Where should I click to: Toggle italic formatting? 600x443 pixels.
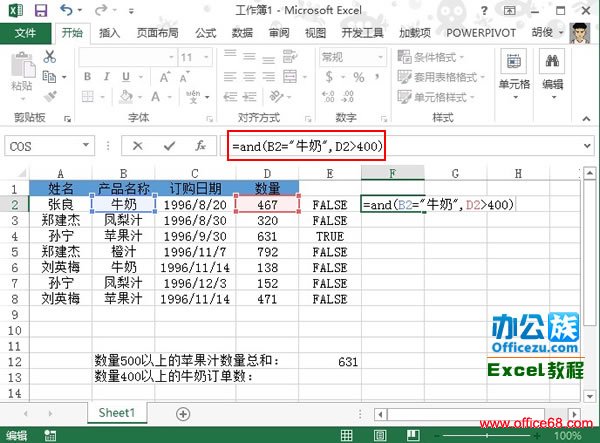point(107,77)
